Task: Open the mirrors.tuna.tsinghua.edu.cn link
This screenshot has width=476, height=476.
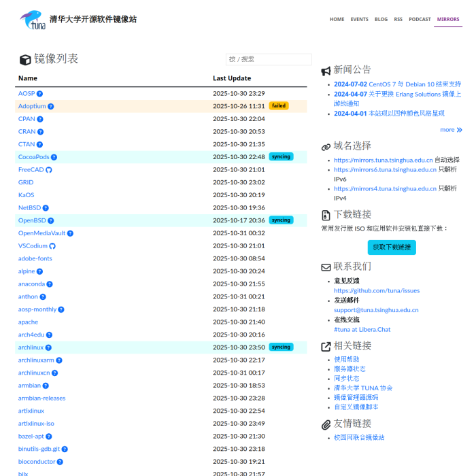Action: click(383, 160)
